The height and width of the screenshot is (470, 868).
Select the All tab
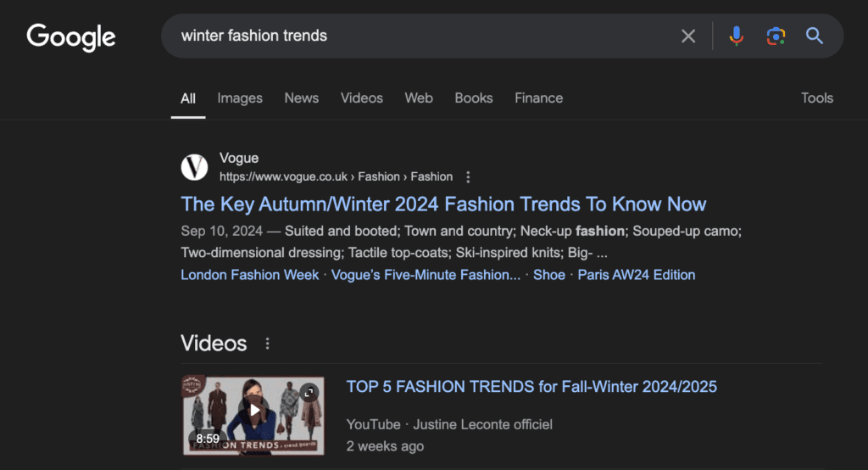click(x=188, y=98)
